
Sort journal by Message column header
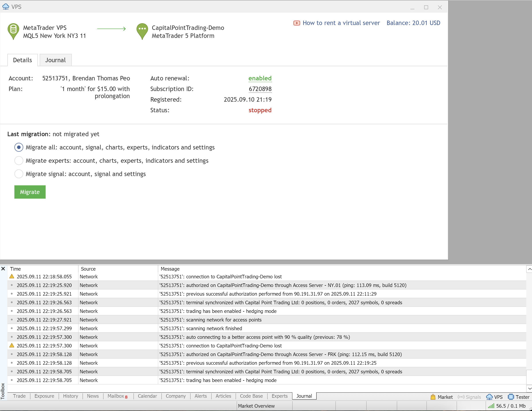coord(342,269)
